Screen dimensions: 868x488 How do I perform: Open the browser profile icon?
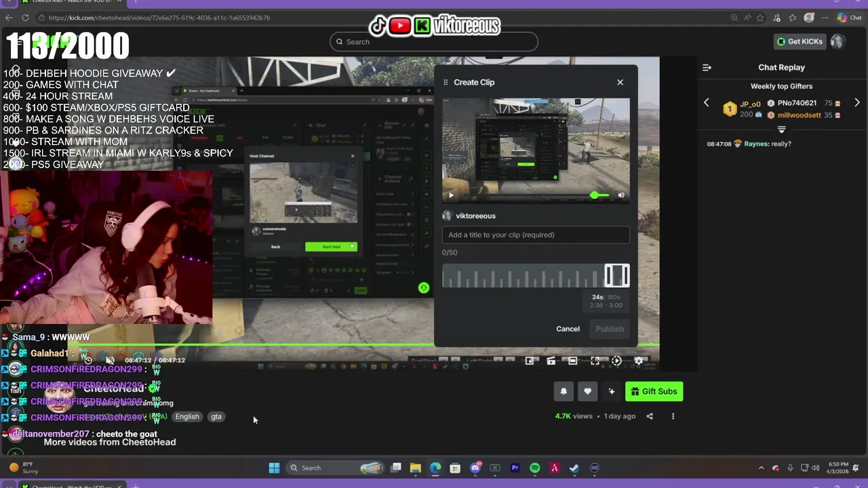pyautogui.click(x=809, y=18)
